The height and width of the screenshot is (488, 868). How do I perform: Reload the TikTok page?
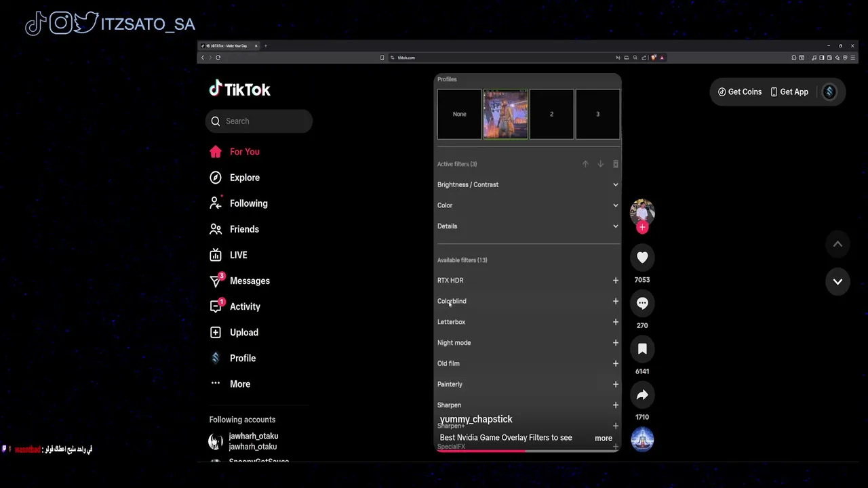pos(218,58)
